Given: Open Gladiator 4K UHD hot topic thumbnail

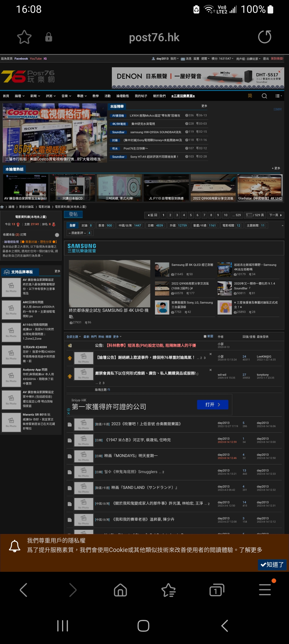Looking at the screenshot, I should tap(260, 188).
